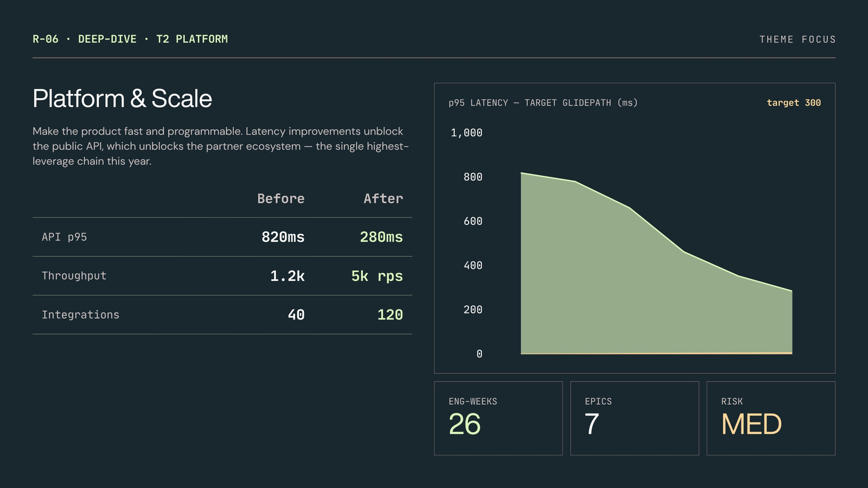Select the 'Integrations' row label
Viewport: 868px width, 488px height.
tap(80, 314)
